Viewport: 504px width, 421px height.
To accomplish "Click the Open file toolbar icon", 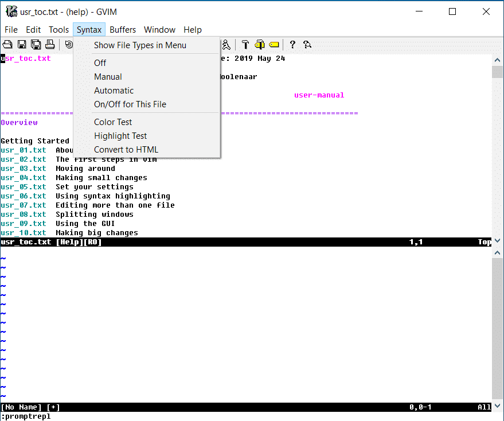I will 7,44.
